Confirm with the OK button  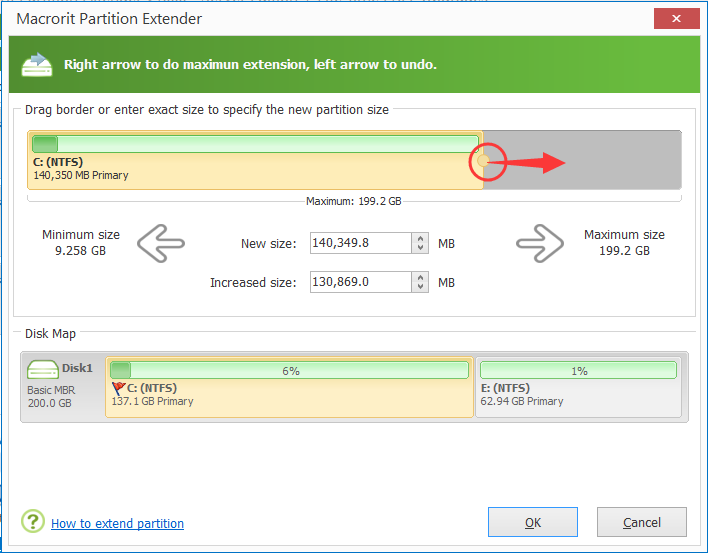coord(533,522)
